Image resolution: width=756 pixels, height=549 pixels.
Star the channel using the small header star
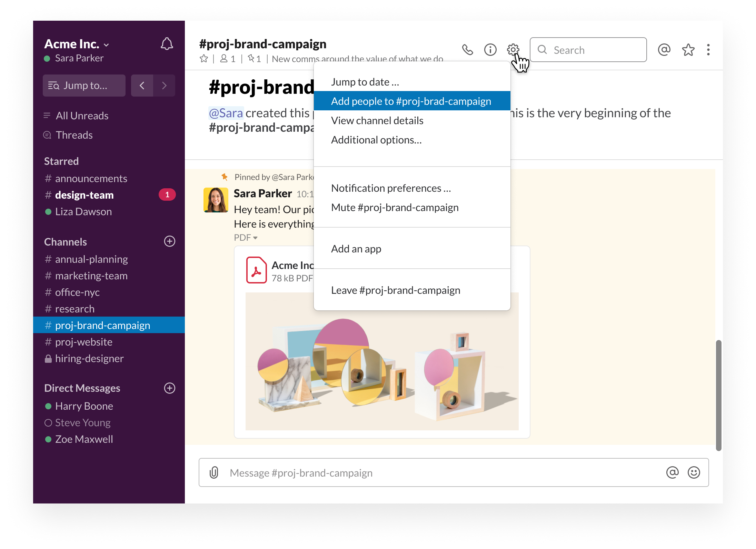(x=204, y=59)
